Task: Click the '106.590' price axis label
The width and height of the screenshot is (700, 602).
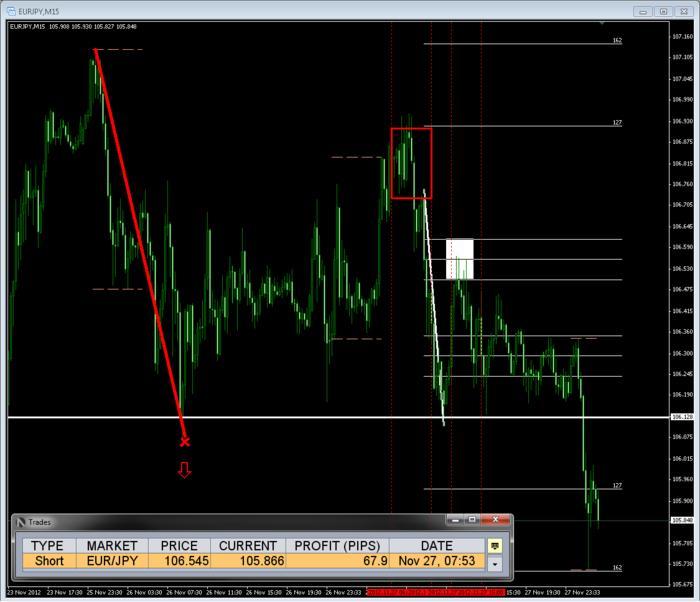Action: (683, 247)
